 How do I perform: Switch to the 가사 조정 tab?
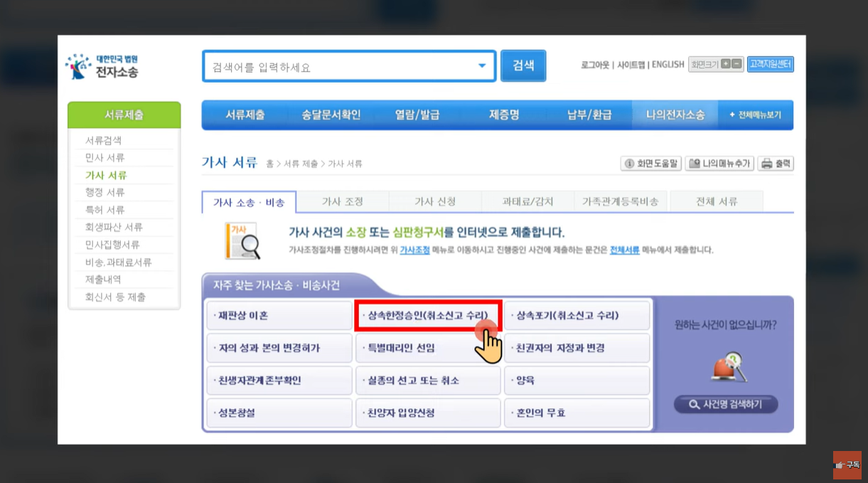pos(342,201)
